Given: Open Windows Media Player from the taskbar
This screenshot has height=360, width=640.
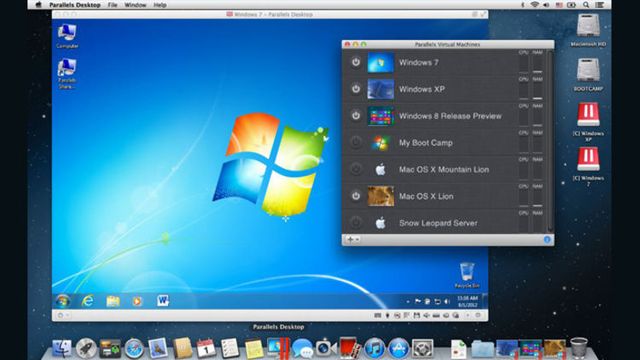Looking at the screenshot, I should pyautogui.click(x=137, y=301).
